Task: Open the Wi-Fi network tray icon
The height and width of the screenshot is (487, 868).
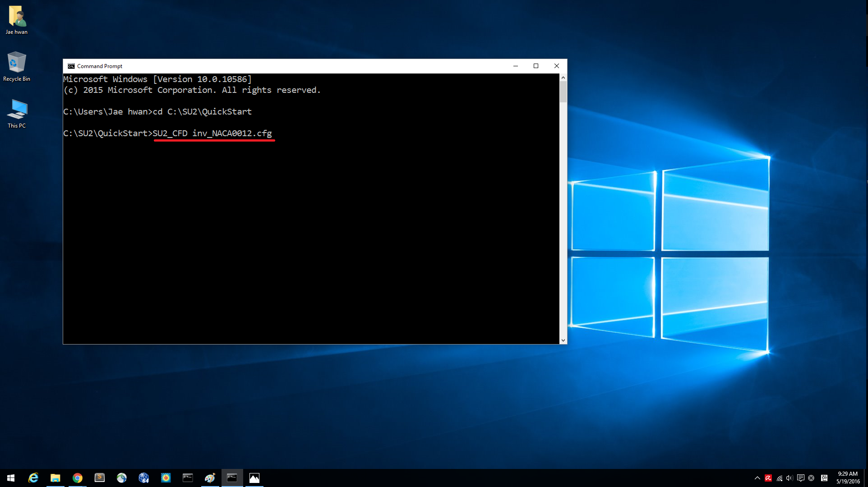Action: 779,478
